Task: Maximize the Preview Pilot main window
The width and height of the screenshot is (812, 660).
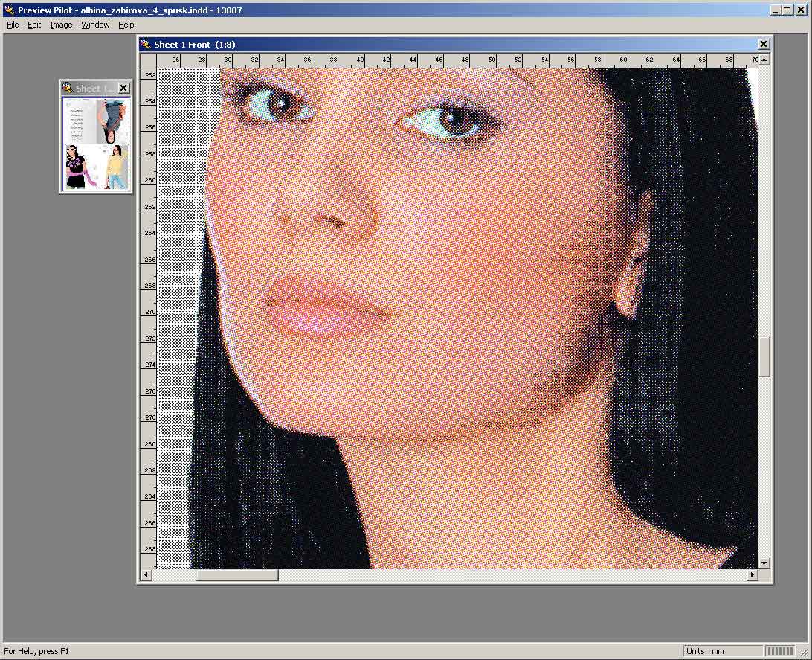Action: 787,10
